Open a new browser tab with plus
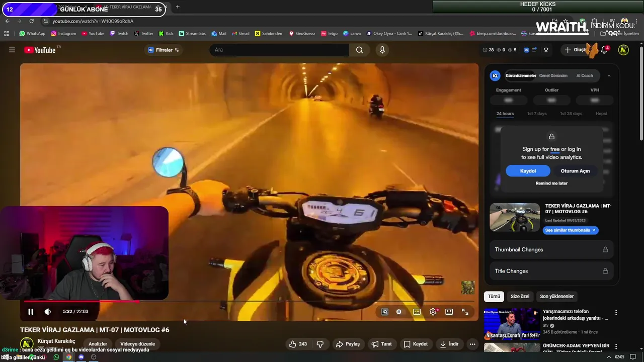 [178, 7]
